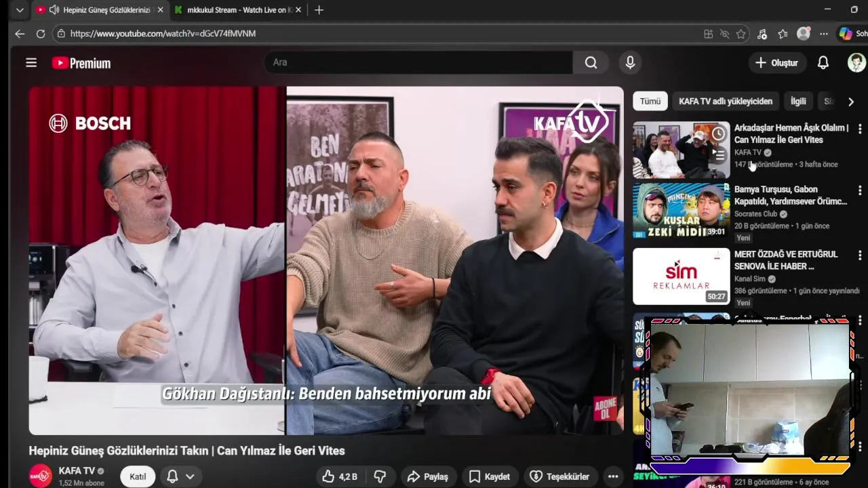Click the Paylaş share button

428,476
